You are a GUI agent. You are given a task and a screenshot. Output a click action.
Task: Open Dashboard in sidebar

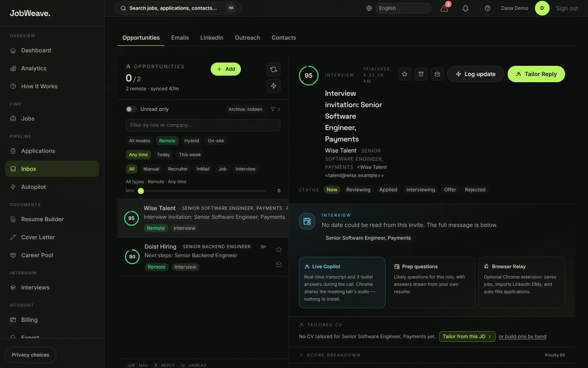pyautogui.click(x=52, y=50)
